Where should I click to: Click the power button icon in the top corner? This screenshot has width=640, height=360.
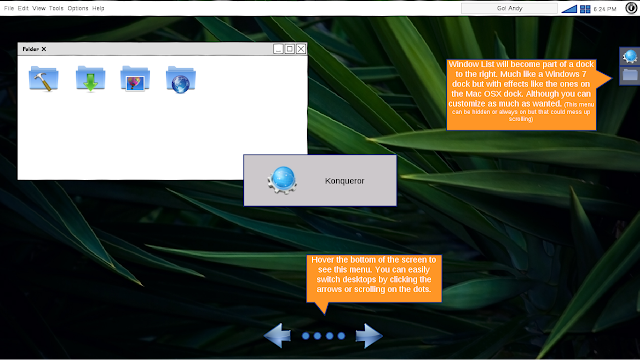tap(631, 8)
